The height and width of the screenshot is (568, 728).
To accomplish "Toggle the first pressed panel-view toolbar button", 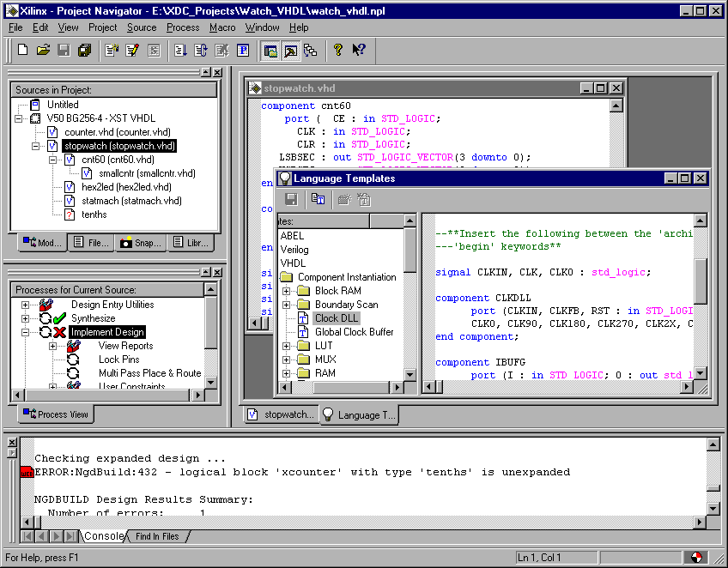I will [x=270, y=50].
